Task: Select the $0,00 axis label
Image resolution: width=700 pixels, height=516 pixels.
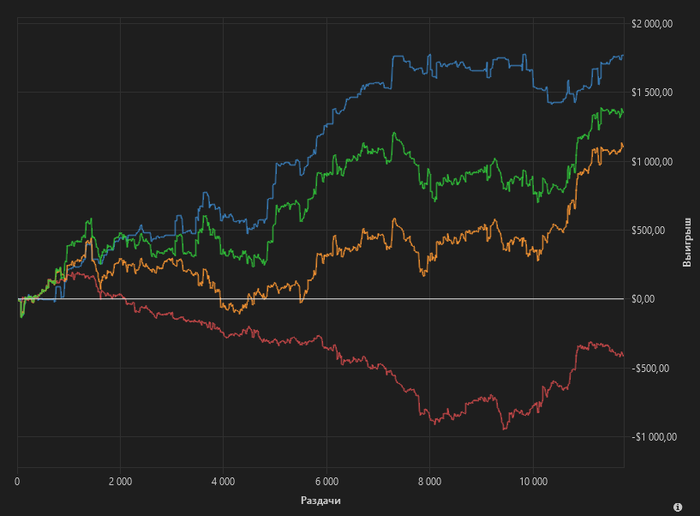Action: (x=644, y=299)
